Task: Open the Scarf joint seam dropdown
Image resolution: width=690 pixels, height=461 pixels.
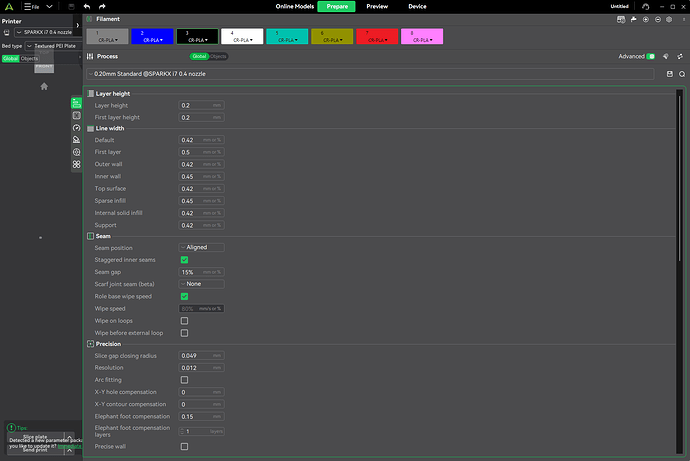Action: [201, 284]
